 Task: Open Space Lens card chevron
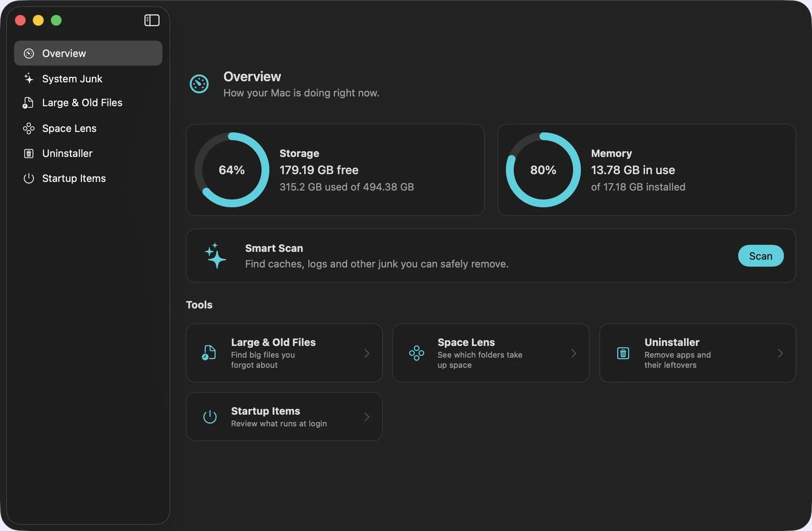pyautogui.click(x=573, y=353)
